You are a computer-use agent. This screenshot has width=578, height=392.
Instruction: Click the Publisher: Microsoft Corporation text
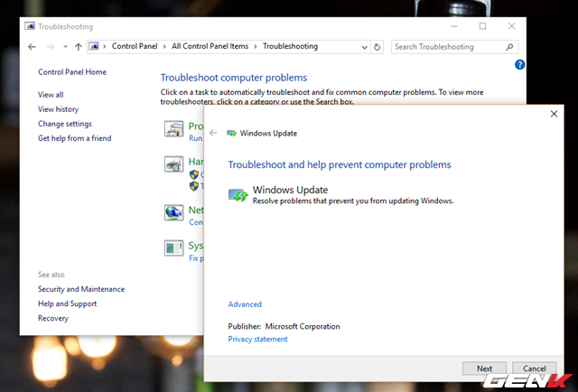coord(284,326)
